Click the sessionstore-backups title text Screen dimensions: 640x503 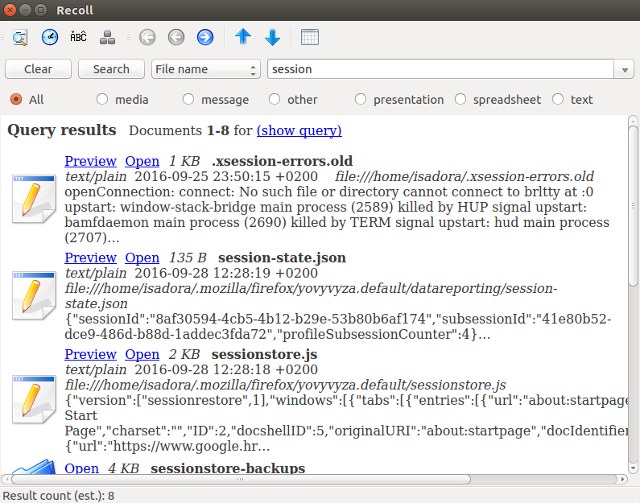[x=228, y=468]
